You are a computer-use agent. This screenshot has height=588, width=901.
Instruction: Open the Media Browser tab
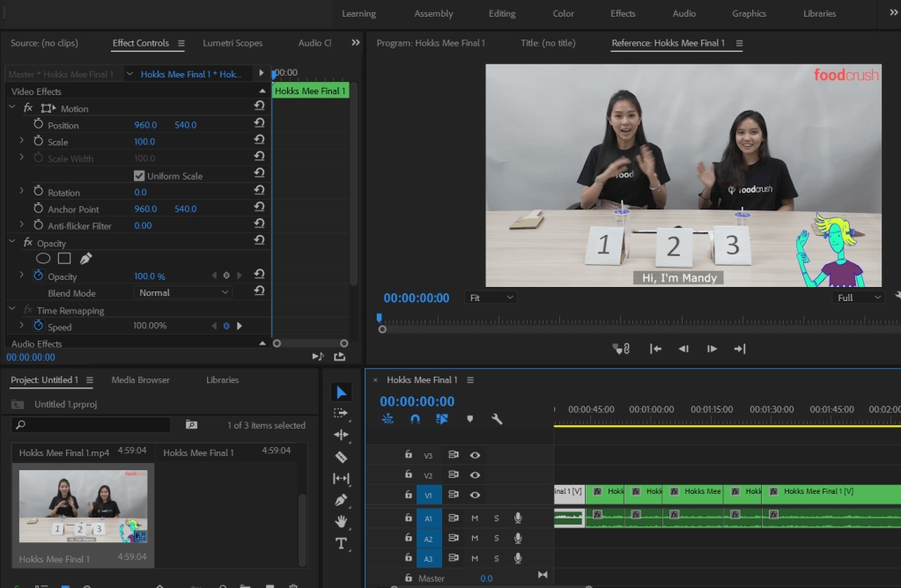click(x=140, y=380)
